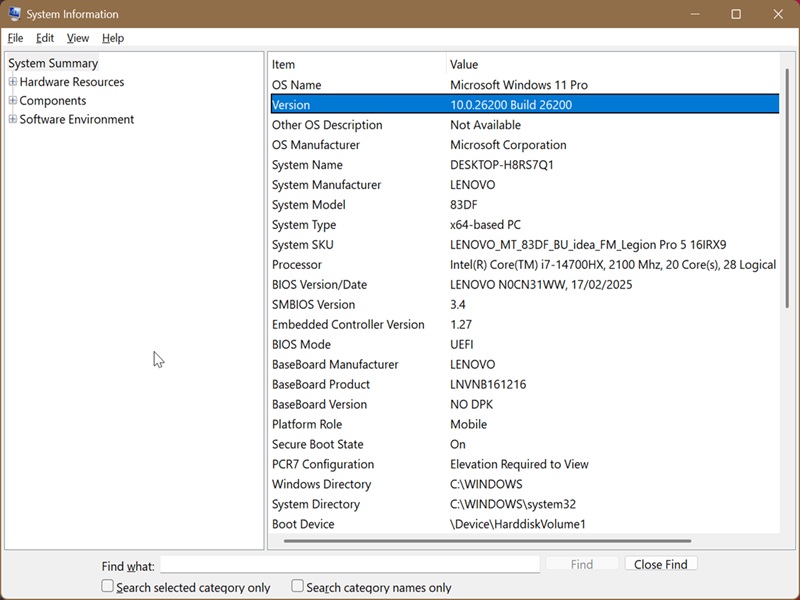Screen dimensions: 800x600
Task: Select the System SKU row
Action: (x=525, y=244)
